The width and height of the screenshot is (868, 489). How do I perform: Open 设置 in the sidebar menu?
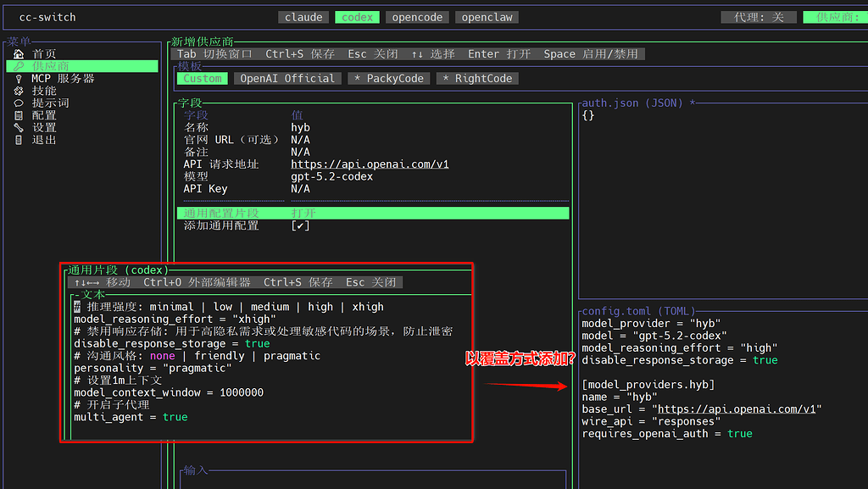coord(44,127)
